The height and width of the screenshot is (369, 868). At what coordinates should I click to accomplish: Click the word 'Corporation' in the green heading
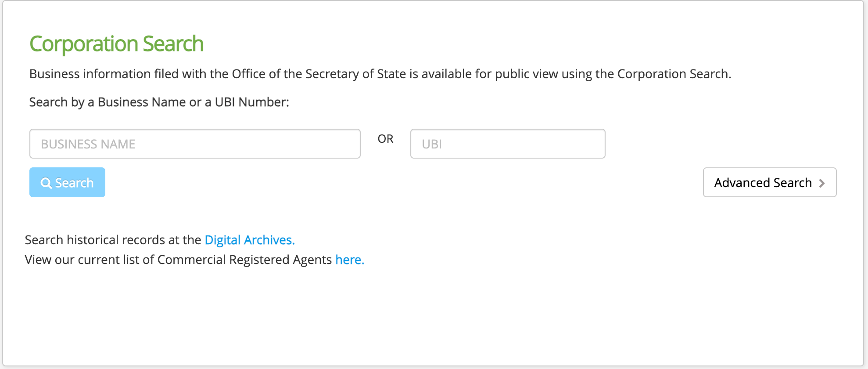click(84, 44)
